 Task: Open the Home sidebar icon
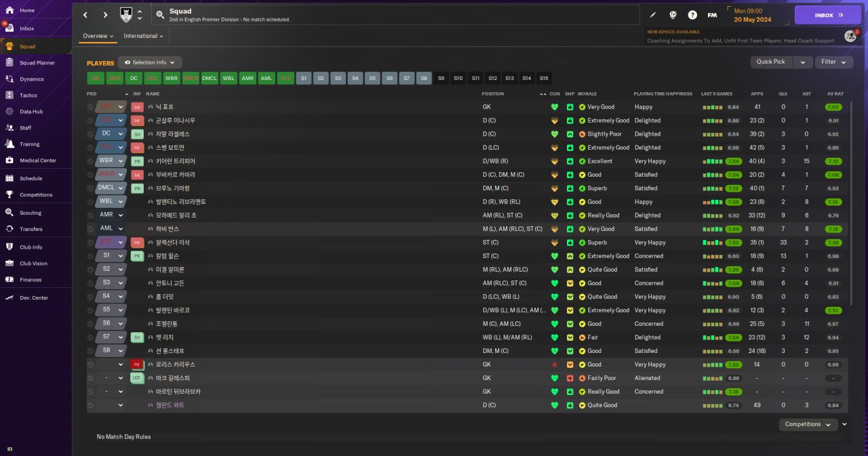(x=9, y=10)
